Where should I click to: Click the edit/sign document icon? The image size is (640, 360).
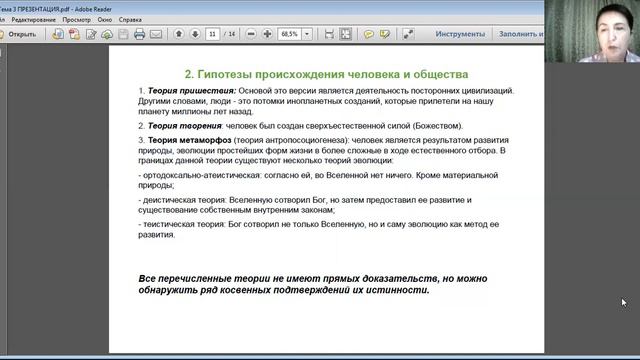tap(91, 34)
